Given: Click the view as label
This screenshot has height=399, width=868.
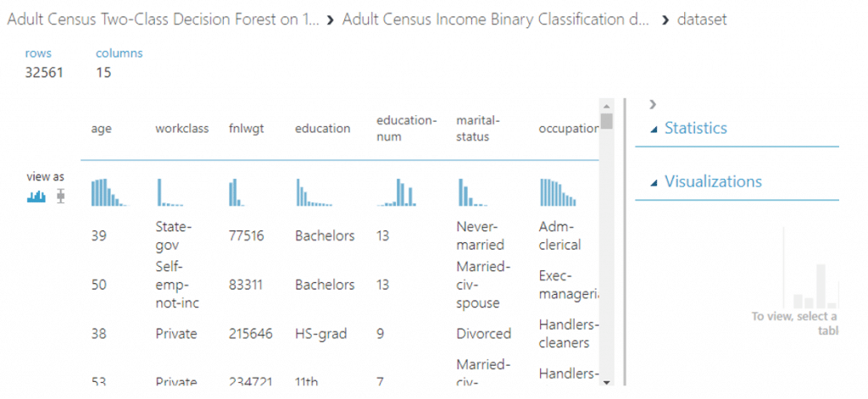Looking at the screenshot, I should [46, 177].
